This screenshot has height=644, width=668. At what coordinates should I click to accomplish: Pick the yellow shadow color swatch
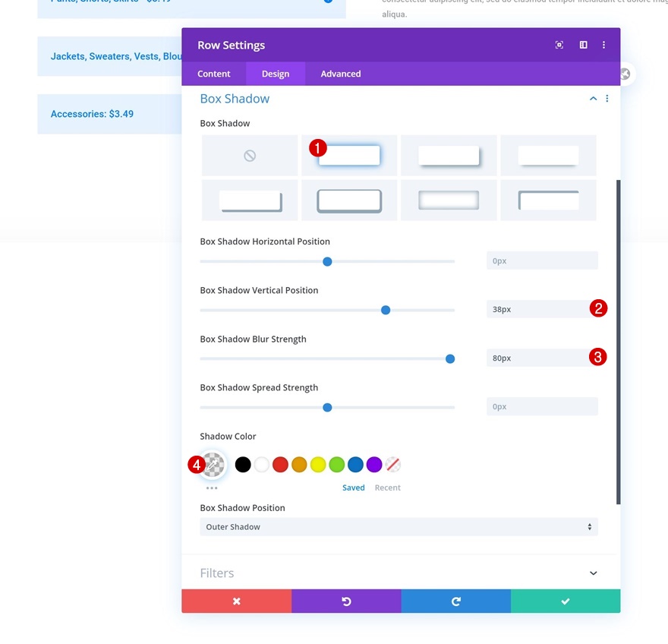(x=318, y=465)
